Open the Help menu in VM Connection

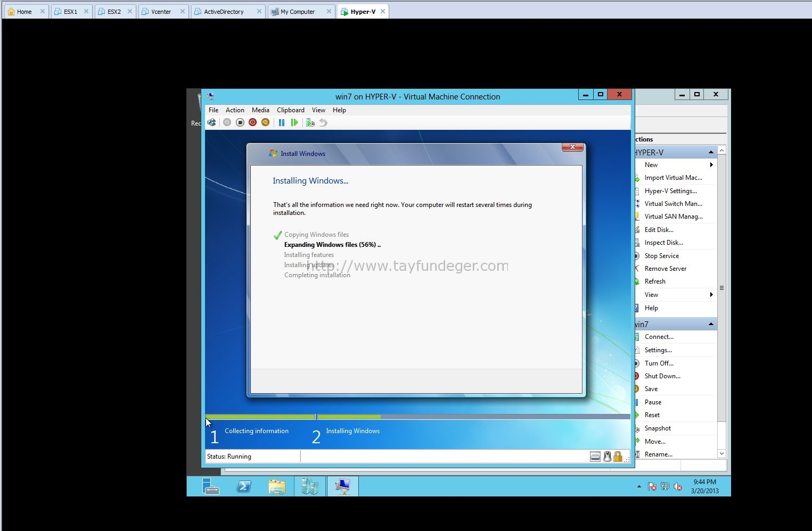[339, 110]
